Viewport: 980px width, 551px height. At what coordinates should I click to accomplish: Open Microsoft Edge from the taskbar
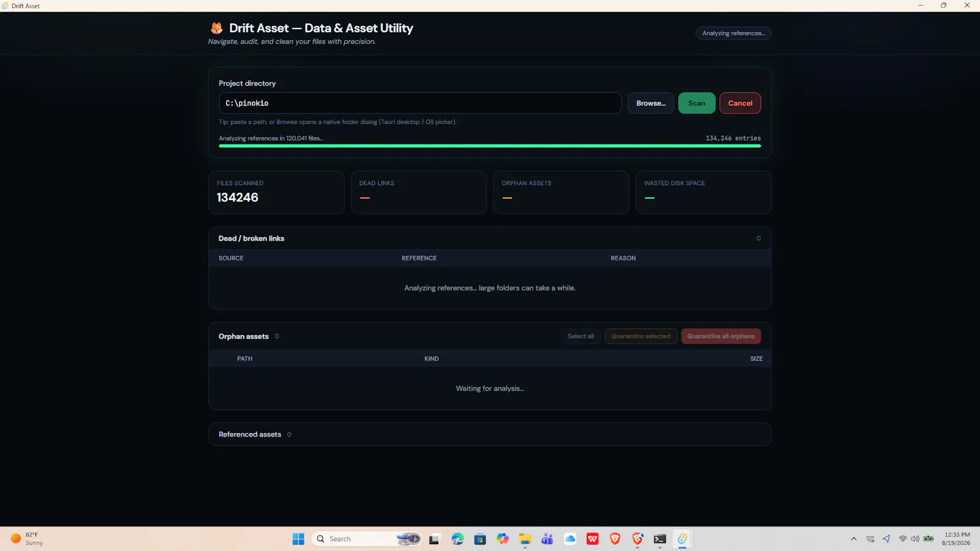pyautogui.click(x=458, y=539)
